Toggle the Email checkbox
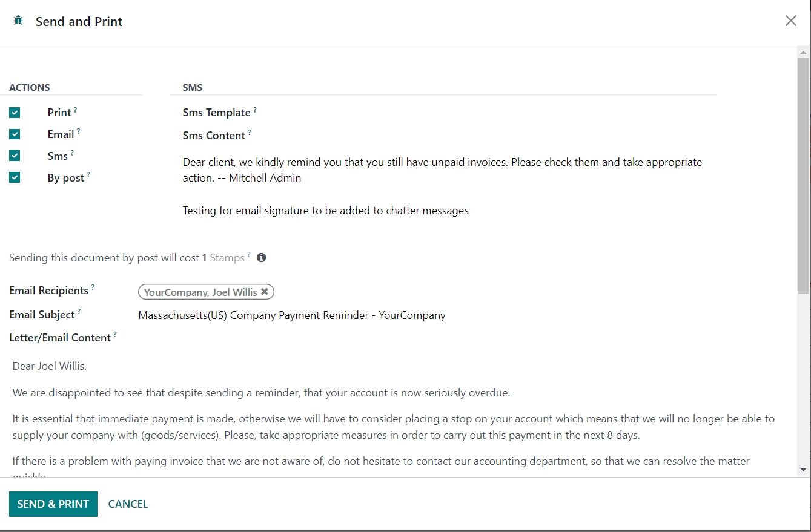The width and height of the screenshot is (811, 532). [15, 134]
